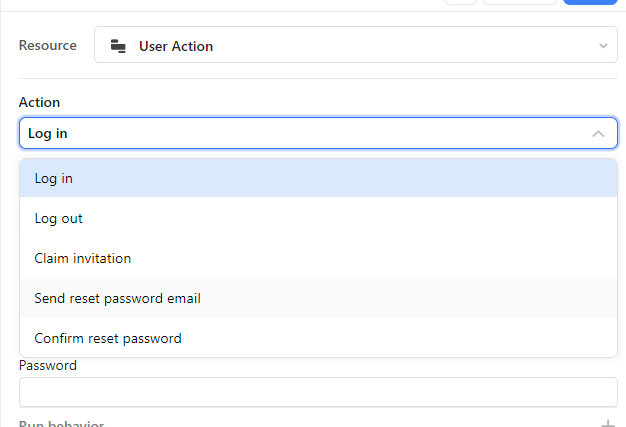Expand the Run behavior plus icon
The height and width of the screenshot is (427, 626).
(x=608, y=423)
